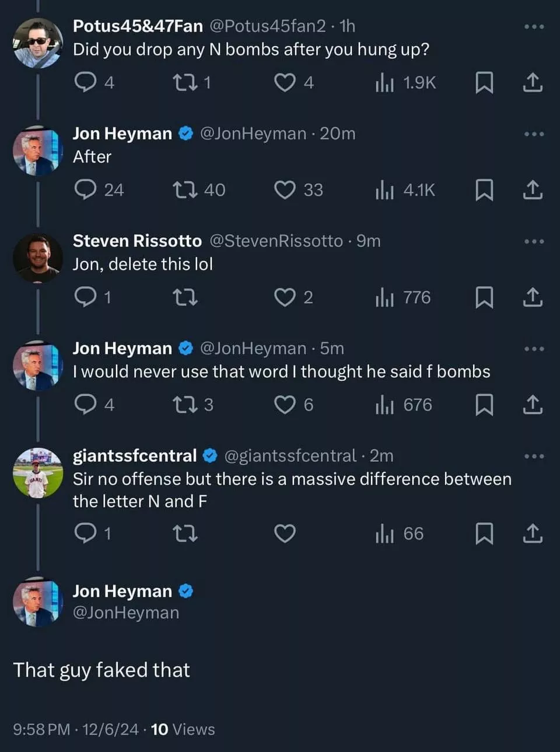Open Steven Rissotto's profile picture

coord(37,257)
